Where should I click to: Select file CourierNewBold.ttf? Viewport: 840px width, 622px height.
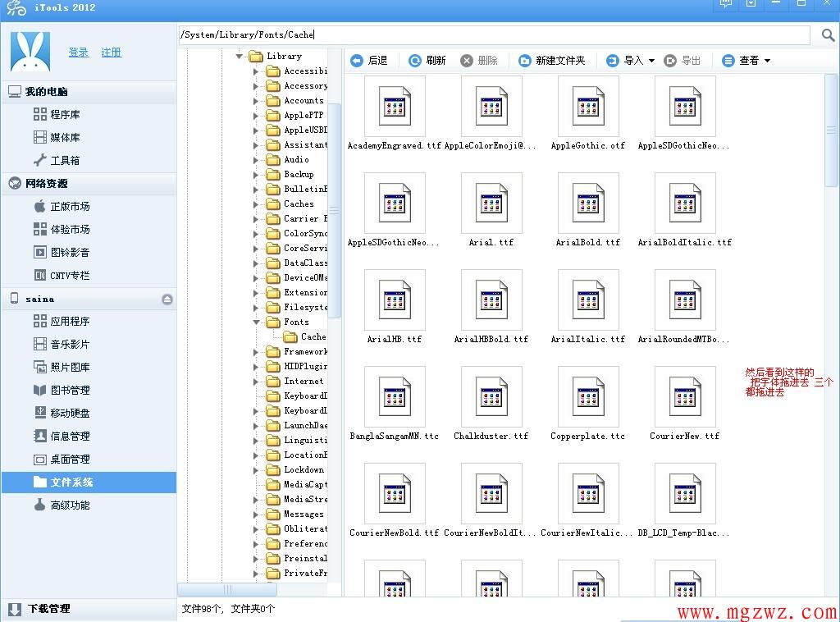395,501
